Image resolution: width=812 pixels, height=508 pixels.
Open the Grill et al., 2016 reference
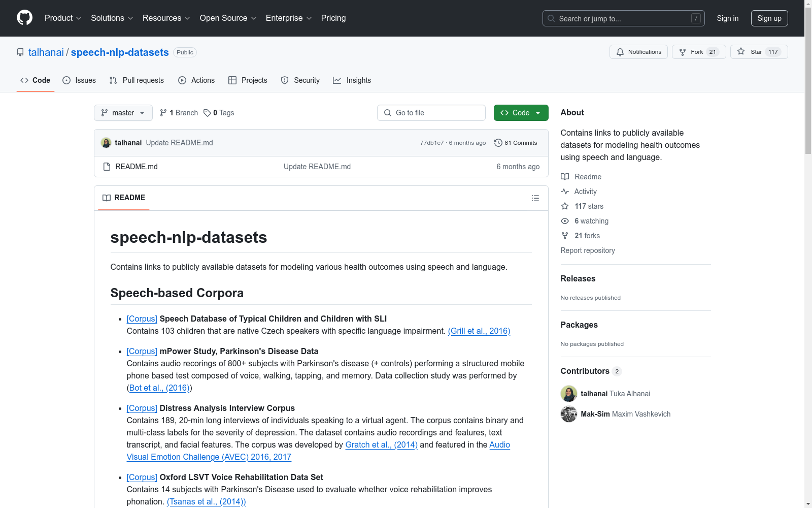tap(479, 331)
